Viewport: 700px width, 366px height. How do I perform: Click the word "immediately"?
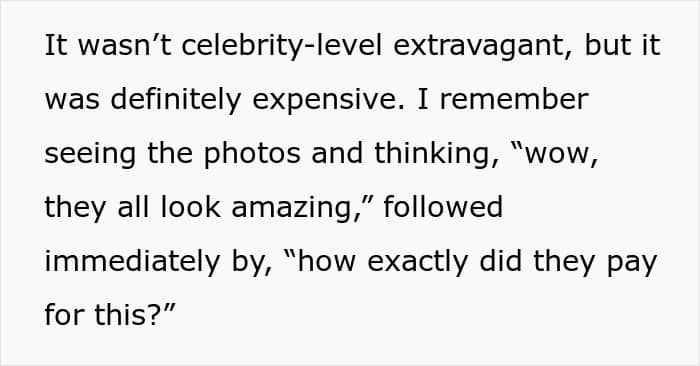tap(132, 262)
